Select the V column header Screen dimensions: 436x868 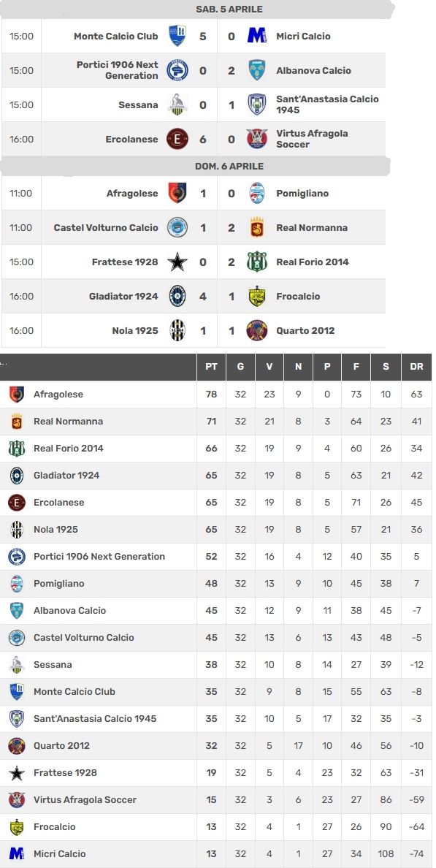269,367
